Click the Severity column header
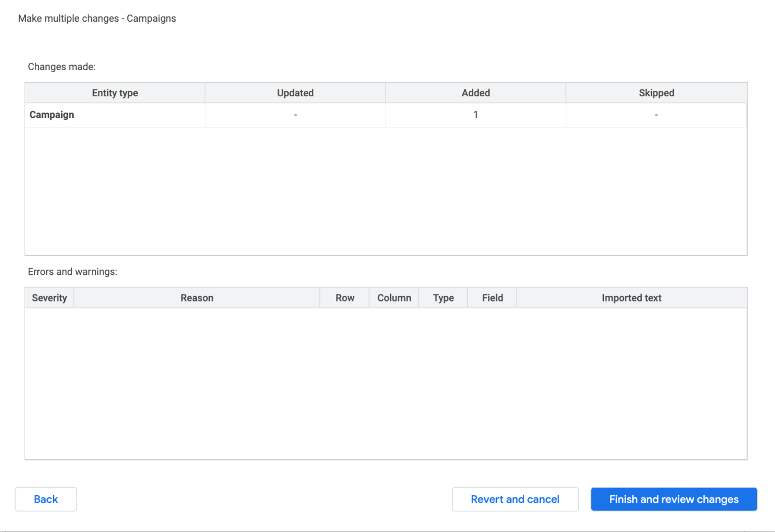This screenshot has height=532, width=775. click(49, 298)
